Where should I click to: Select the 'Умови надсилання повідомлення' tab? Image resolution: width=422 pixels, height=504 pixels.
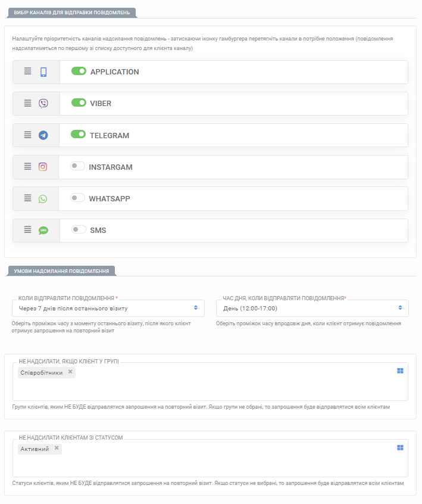pos(61,271)
